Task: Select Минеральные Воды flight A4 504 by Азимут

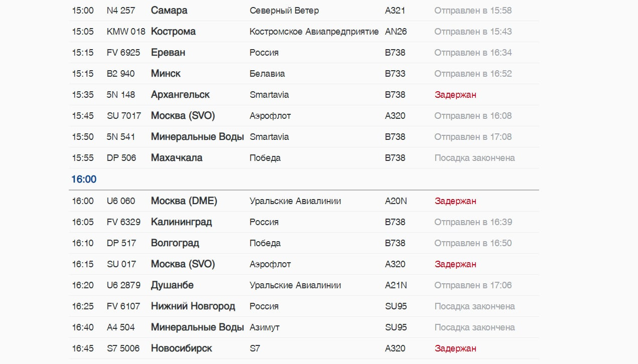Action: (304, 327)
